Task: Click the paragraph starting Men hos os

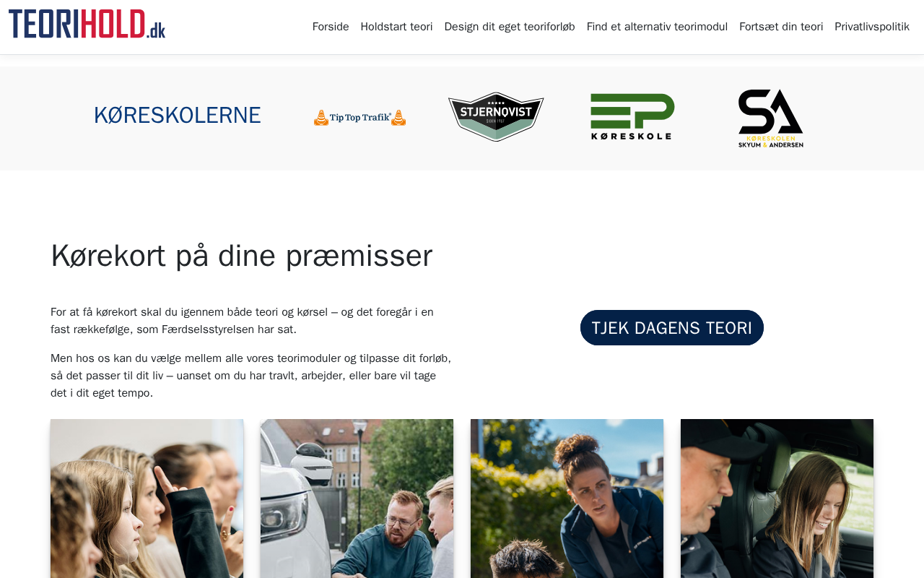Action: [x=251, y=376]
